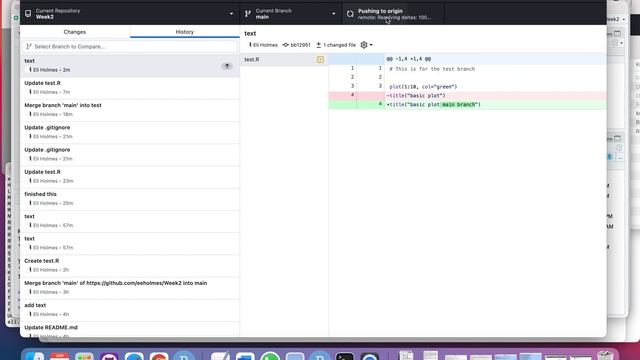The width and height of the screenshot is (640, 360).
Task: Expand the Current Repository dropdown arrow
Action: pyautogui.click(x=231, y=14)
